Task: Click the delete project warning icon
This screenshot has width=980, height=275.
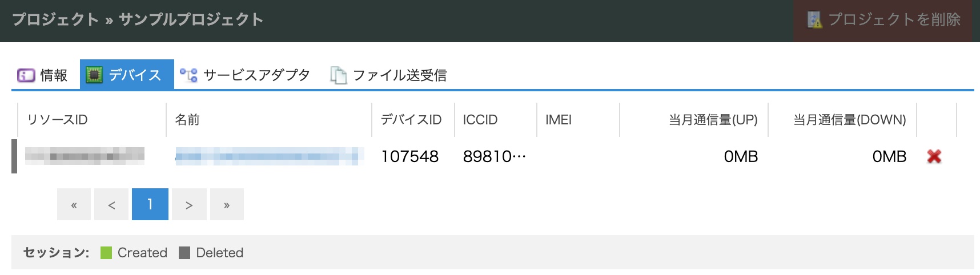Action: [x=814, y=20]
